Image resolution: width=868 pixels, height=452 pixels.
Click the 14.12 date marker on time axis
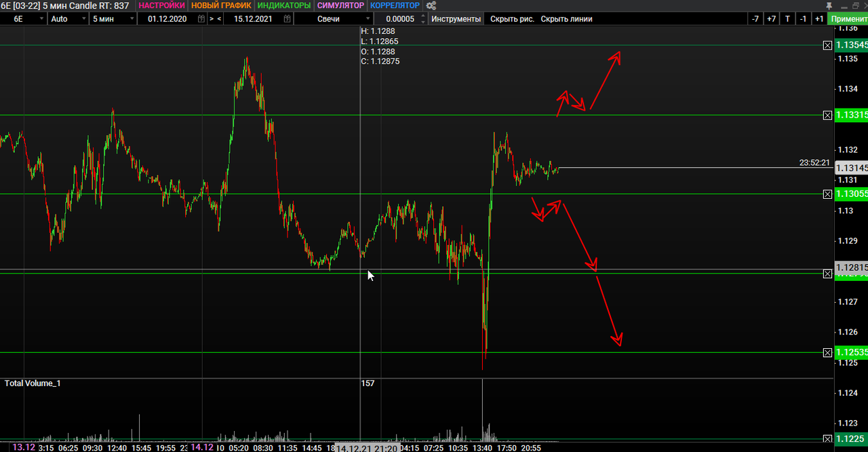point(202,447)
